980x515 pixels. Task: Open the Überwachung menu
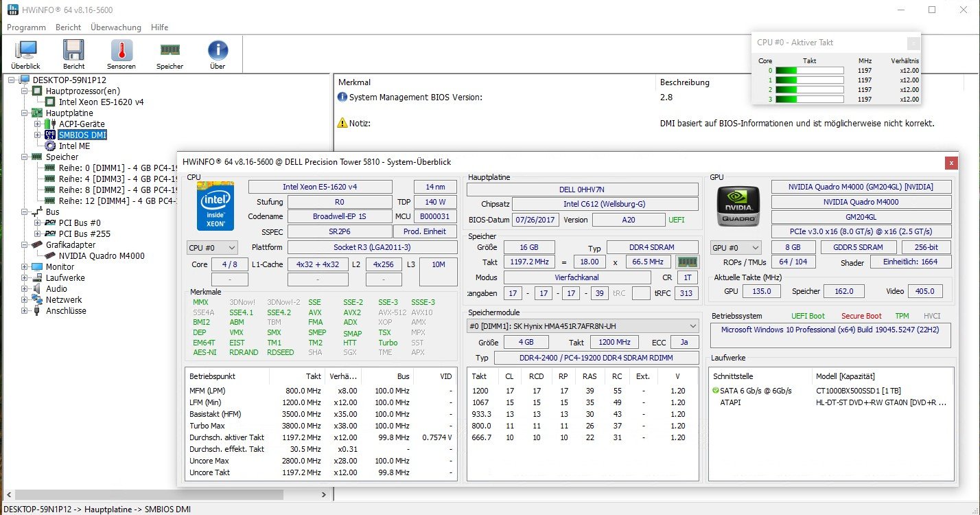[115, 27]
